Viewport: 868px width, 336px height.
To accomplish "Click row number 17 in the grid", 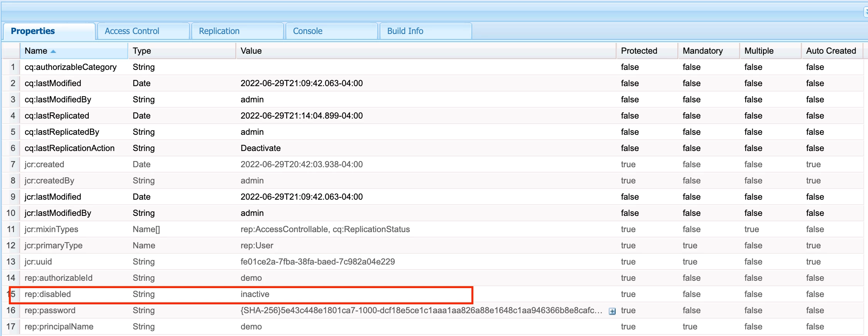I will point(11,326).
